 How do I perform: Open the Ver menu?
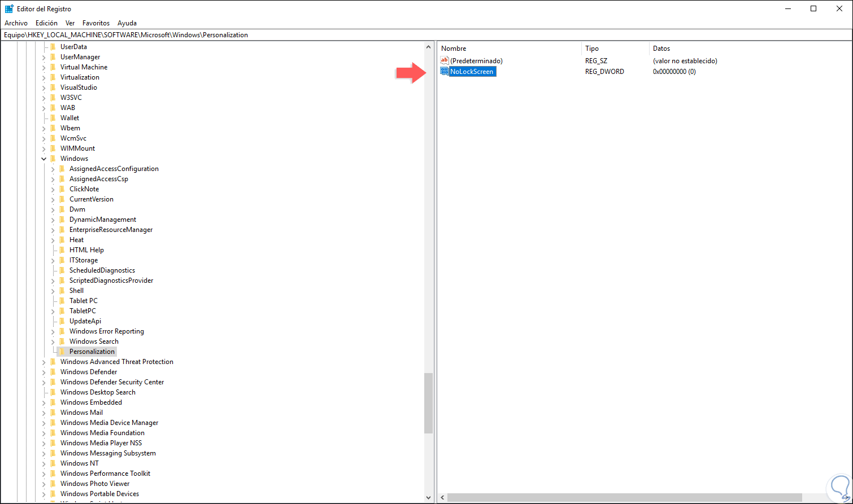tap(70, 23)
